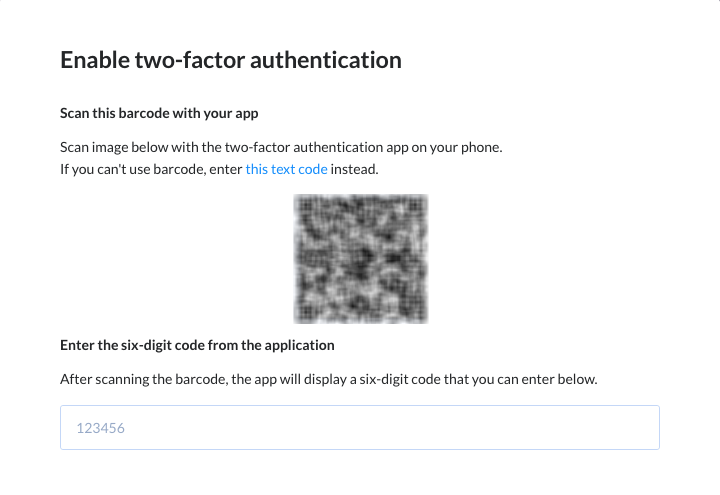Click the 'Enable two-factor authentication' heading
Image resolution: width=720 pixels, height=495 pixels.
coord(231,60)
